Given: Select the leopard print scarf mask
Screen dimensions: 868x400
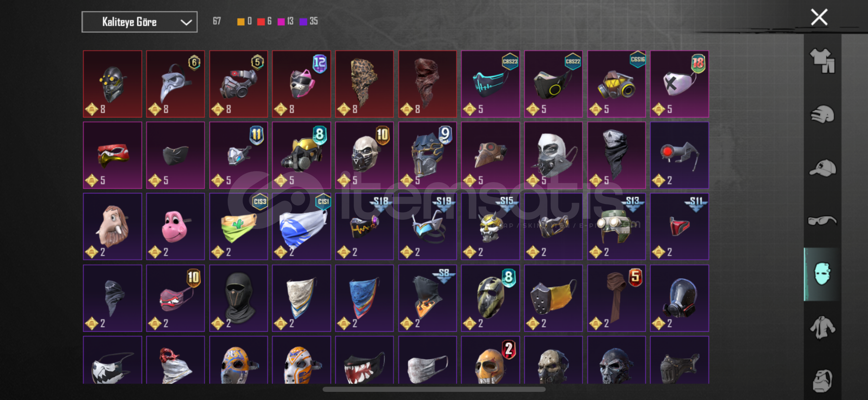Looking at the screenshot, I should [364, 84].
